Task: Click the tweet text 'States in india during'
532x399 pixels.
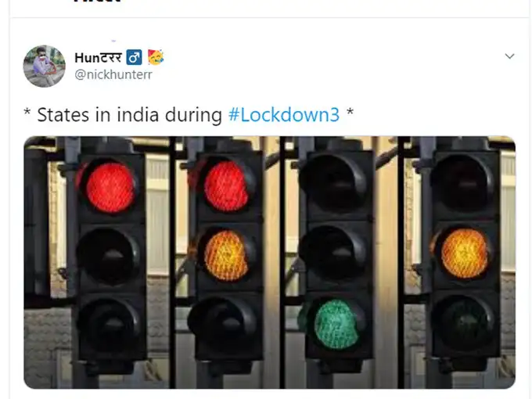Action: pos(129,115)
